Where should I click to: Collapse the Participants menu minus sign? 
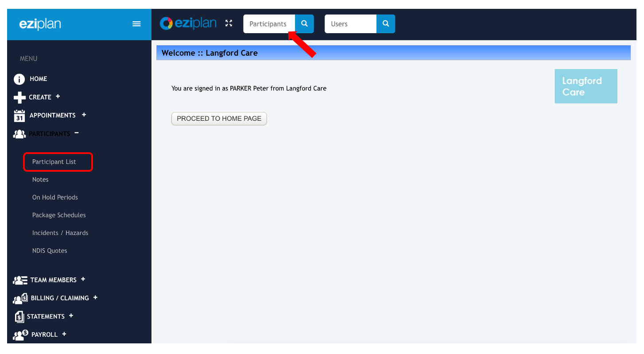click(x=77, y=133)
